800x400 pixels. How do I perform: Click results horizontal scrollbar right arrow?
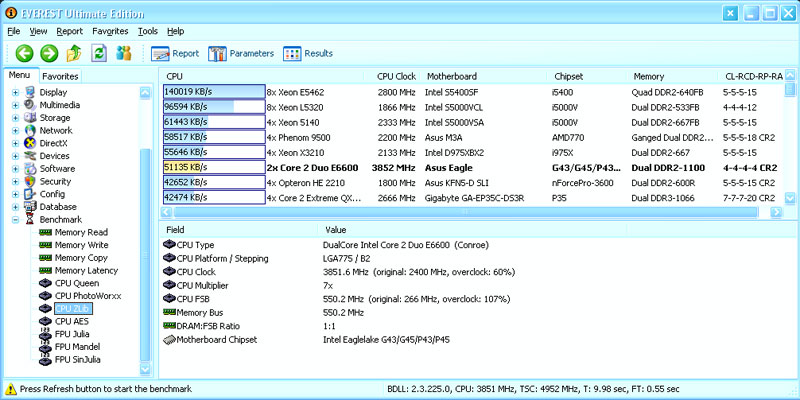click(776, 212)
